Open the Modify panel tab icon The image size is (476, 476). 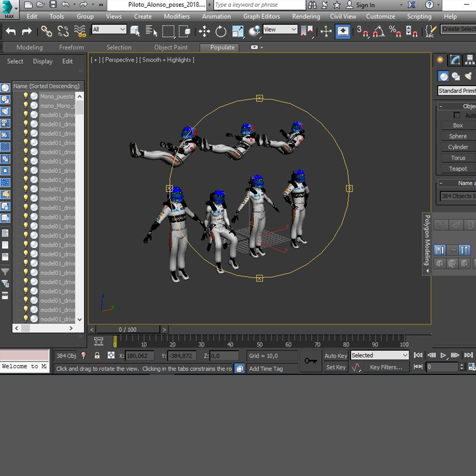(x=455, y=60)
